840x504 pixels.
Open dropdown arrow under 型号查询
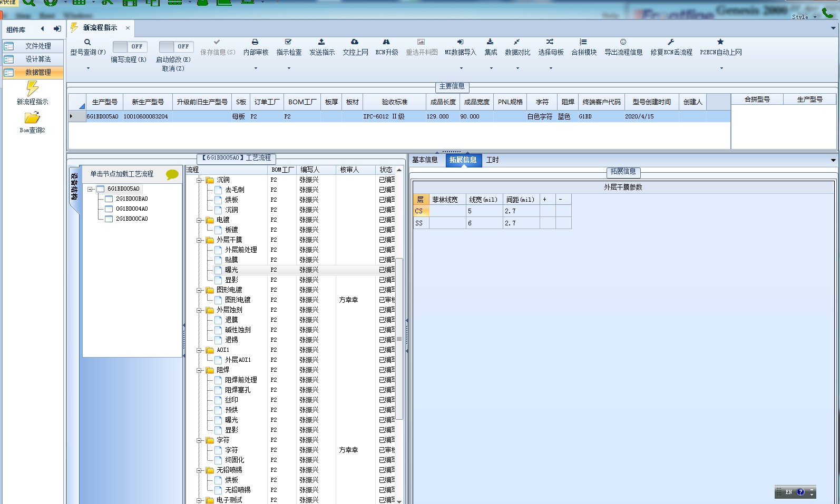(88, 68)
